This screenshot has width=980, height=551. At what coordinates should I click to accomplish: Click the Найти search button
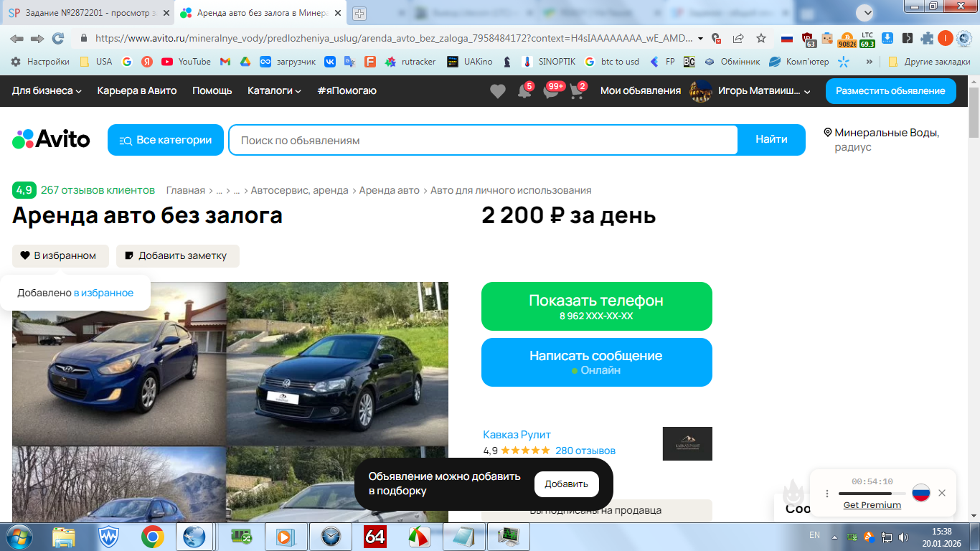click(x=771, y=140)
